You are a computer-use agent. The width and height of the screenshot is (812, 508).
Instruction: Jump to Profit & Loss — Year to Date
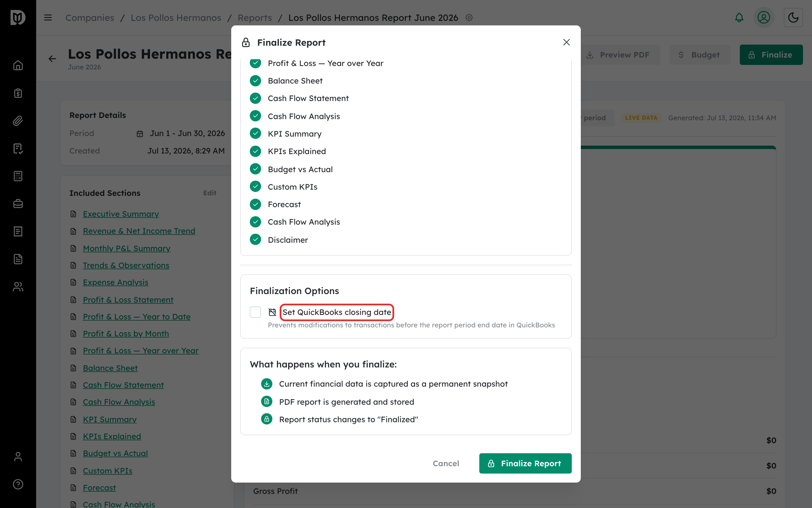click(136, 316)
